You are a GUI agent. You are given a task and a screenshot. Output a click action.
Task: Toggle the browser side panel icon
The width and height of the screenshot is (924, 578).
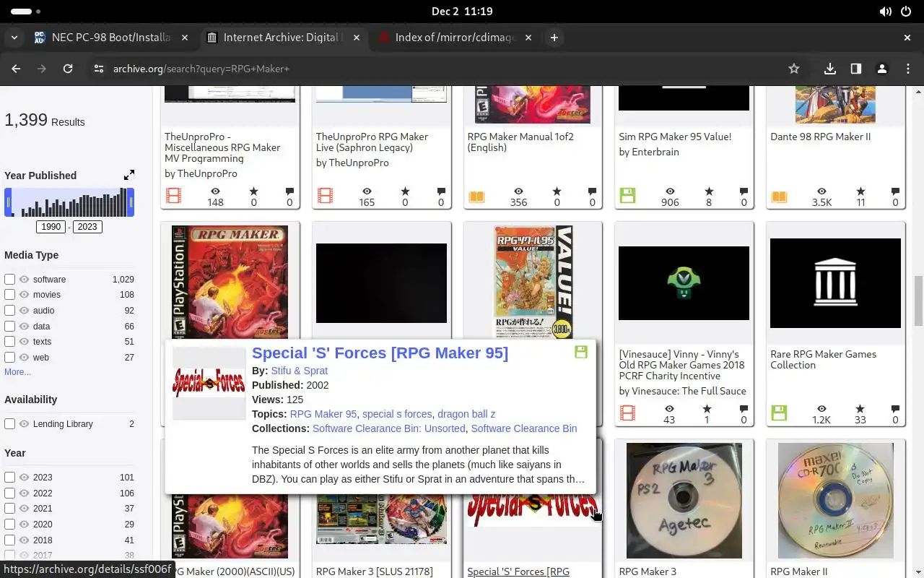[x=856, y=69]
